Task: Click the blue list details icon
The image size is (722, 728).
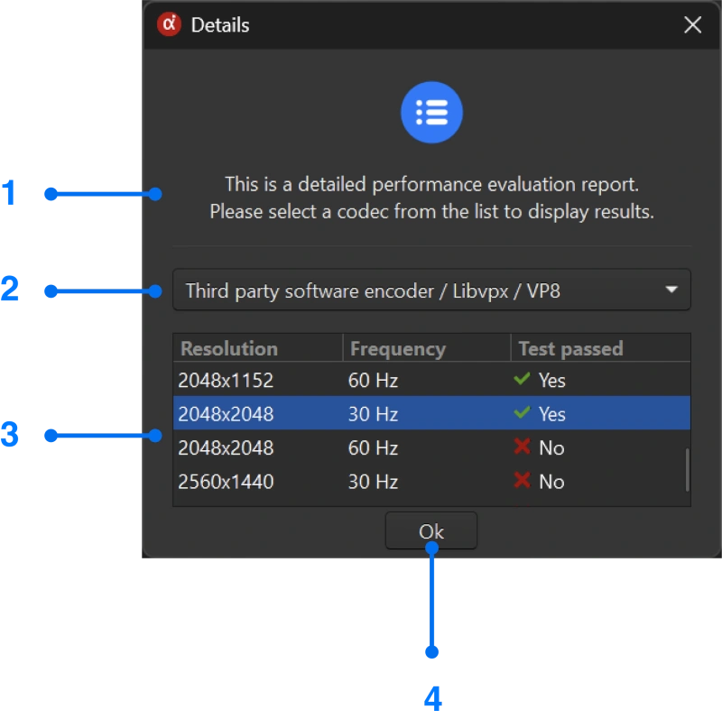Action: coord(431,111)
